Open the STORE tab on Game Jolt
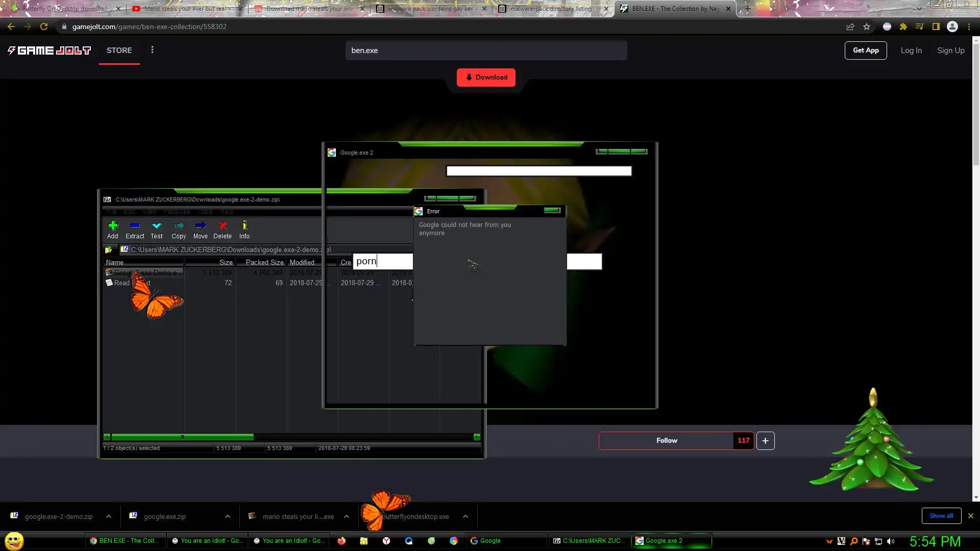The height and width of the screenshot is (551, 980). click(x=119, y=51)
